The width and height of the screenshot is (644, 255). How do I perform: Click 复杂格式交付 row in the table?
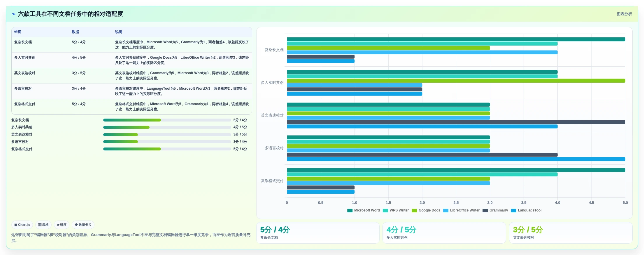[132, 107]
